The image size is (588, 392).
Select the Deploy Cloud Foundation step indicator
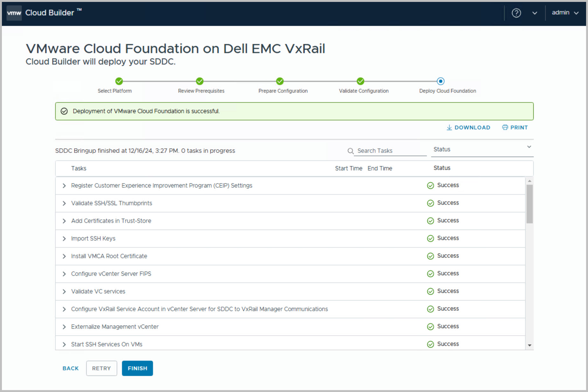click(440, 81)
